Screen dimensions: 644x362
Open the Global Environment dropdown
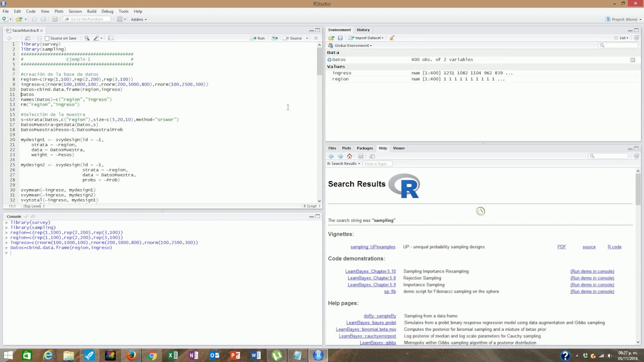tap(353, 46)
